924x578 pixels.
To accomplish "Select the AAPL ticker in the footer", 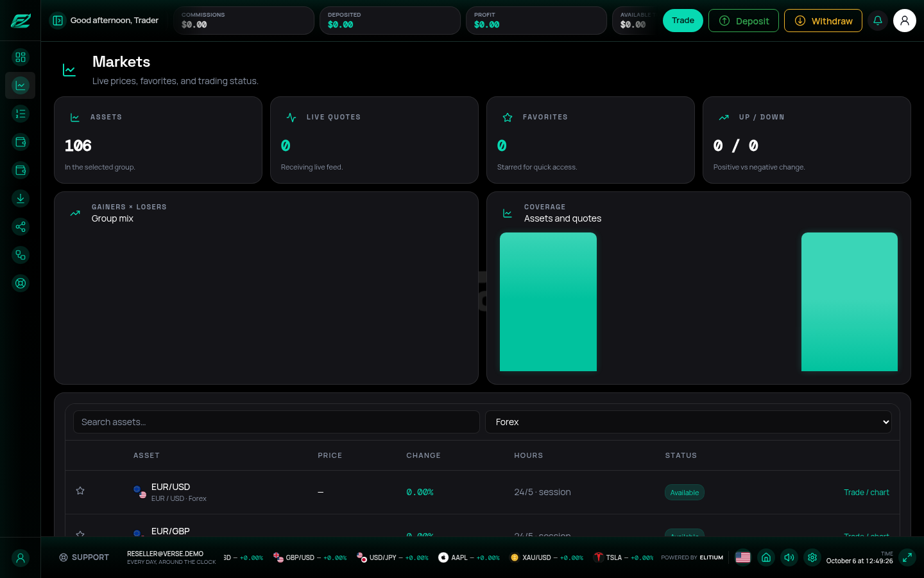I will (x=469, y=557).
